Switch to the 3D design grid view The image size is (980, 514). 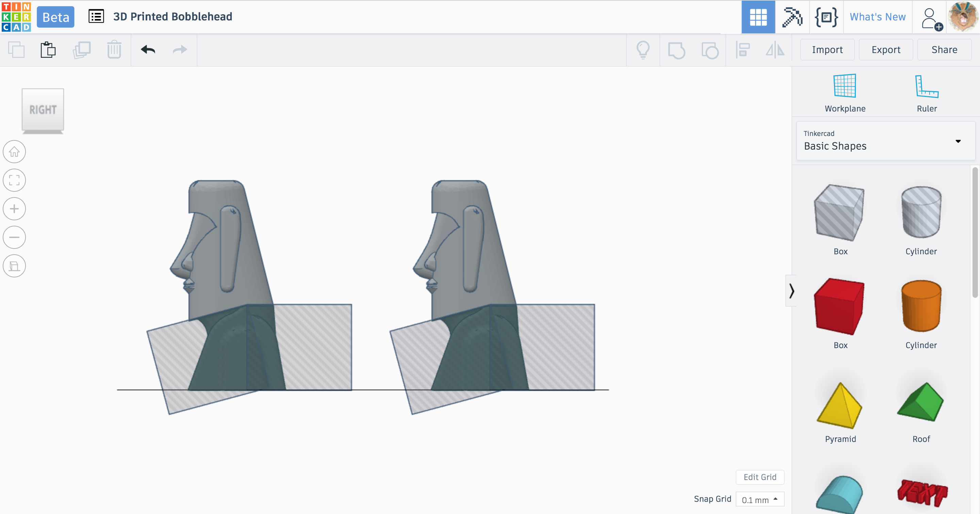click(758, 17)
